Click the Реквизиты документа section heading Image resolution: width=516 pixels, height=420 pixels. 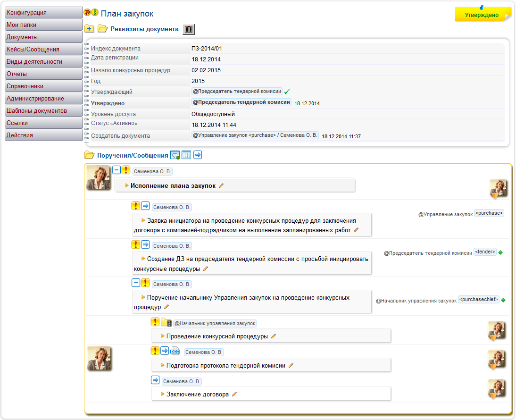click(144, 29)
